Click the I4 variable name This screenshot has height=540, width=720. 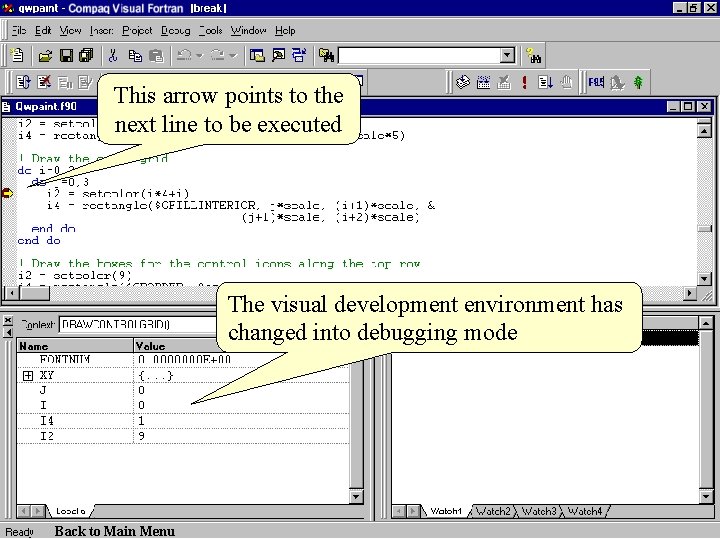coord(46,421)
